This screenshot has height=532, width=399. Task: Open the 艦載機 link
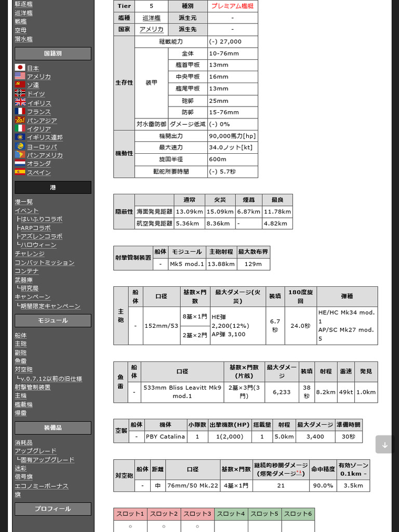pos(24,404)
